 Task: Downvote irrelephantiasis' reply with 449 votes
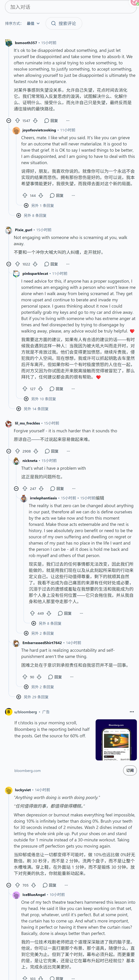[49, 613]
